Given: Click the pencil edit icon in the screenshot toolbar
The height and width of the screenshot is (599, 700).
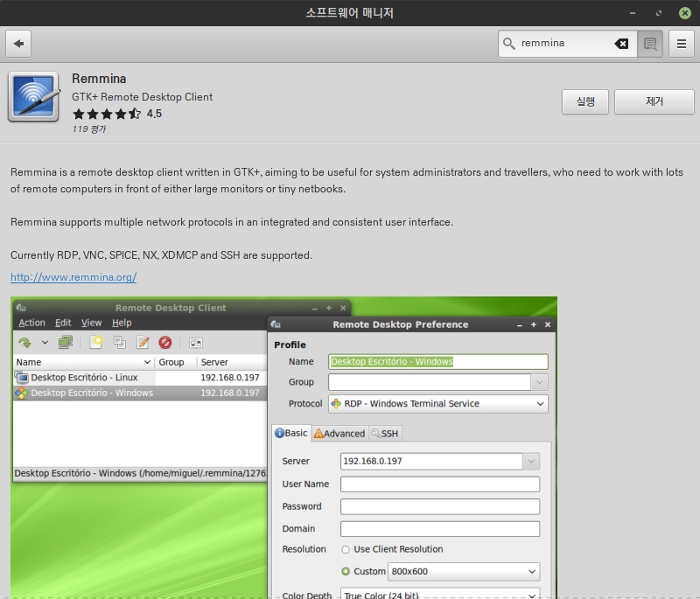Looking at the screenshot, I should tap(143, 342).
